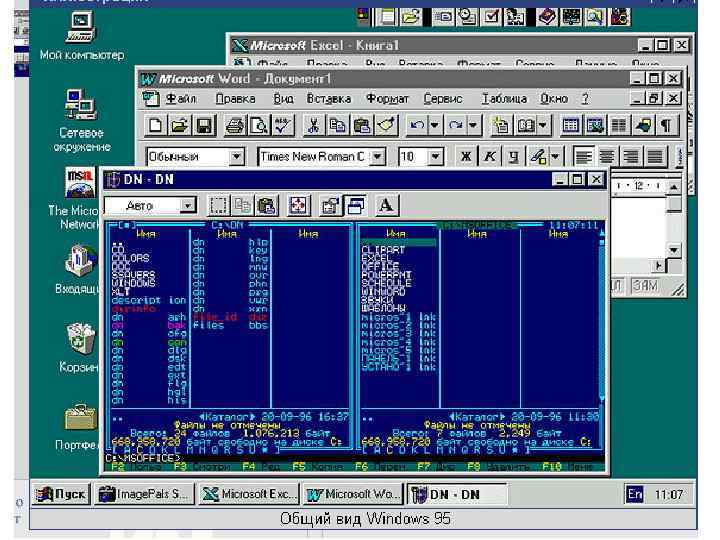This screenshot has height=540, width=720.
Task: Open the Правка menu in Word
Action: tap(235, 99)
